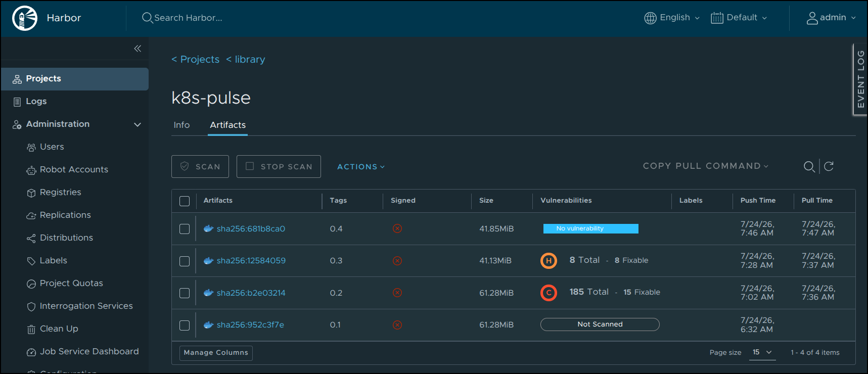Viewport: 868px width, 374px height.
Task: Click the unsigned icon for tag 0.1
Action: tap(397, 325)
